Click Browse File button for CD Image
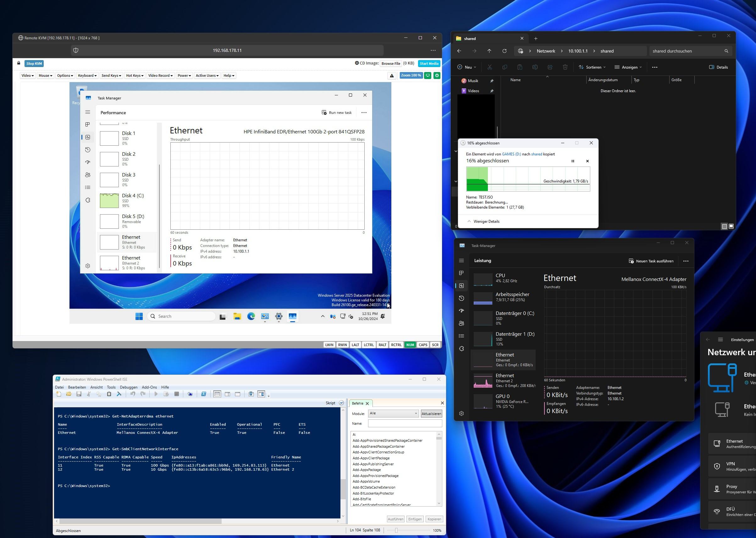 tap(391, 64)
